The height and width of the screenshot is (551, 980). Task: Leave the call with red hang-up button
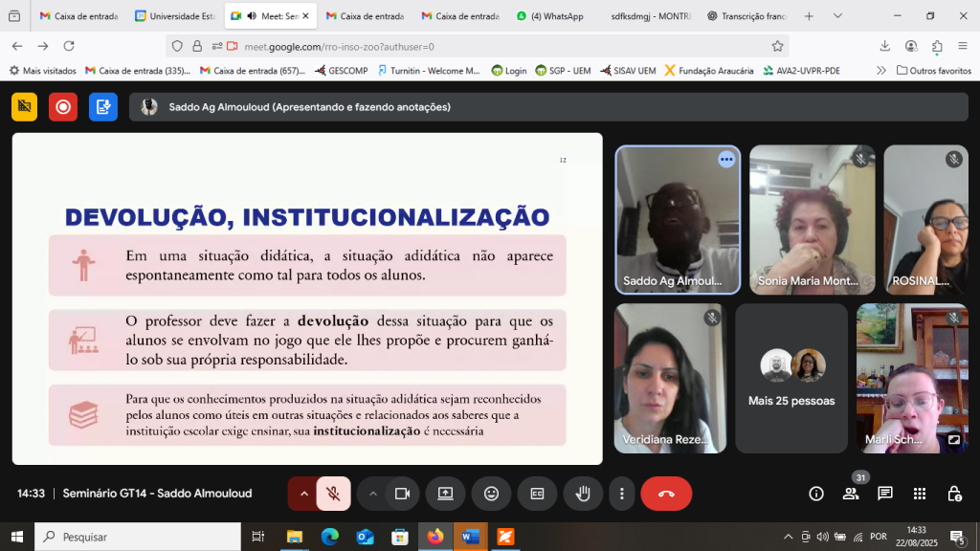tap(666, 494)
